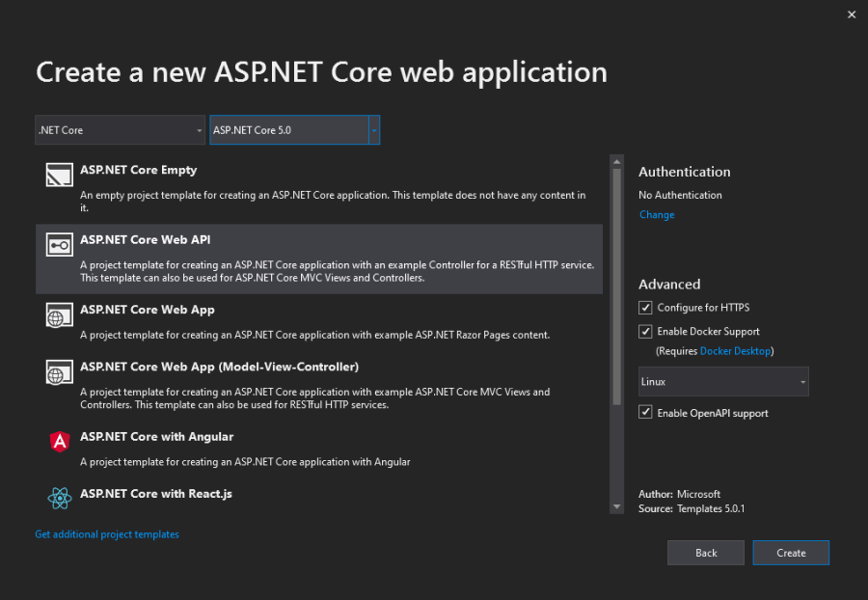The image size is (868, 600).
Task: Click the Create button
Action: tap(791, 553)
